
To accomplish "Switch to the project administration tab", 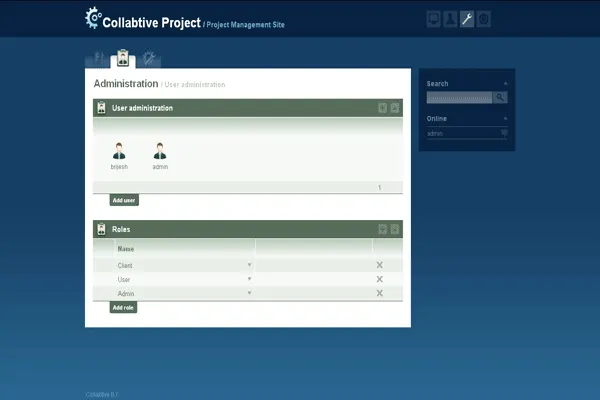I will [99, 57].
